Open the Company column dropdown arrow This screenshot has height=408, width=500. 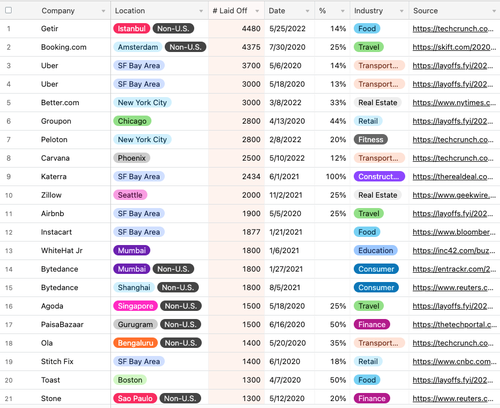click(103, 11)
